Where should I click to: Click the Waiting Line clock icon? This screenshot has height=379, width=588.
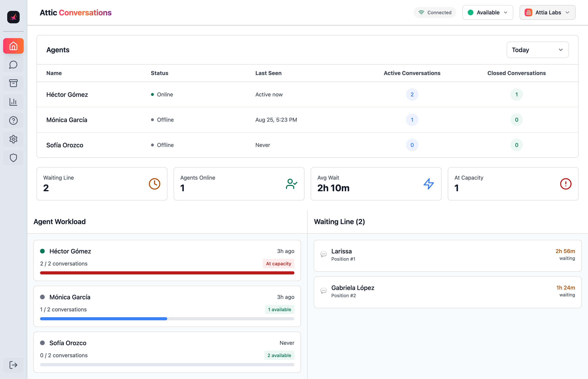point(154,184)
